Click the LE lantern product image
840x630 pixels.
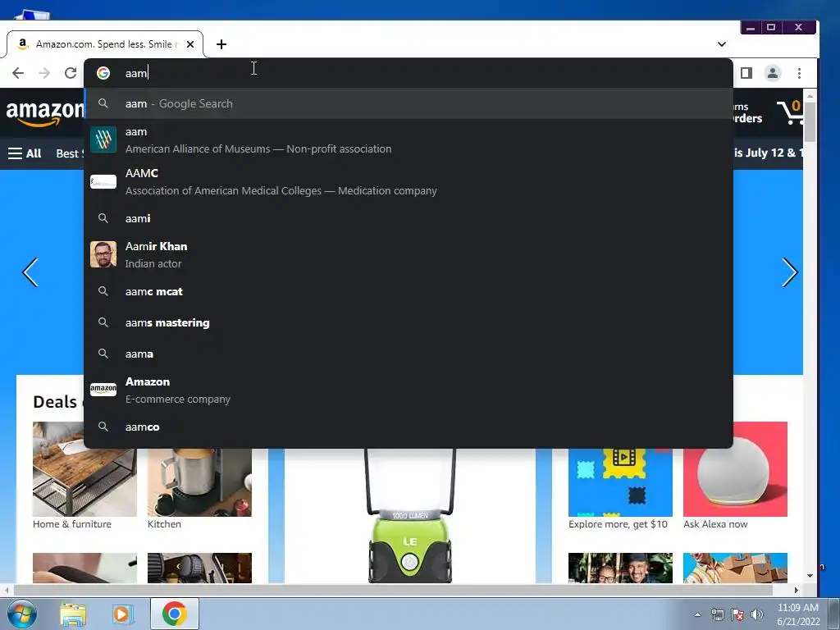[410, 516]
